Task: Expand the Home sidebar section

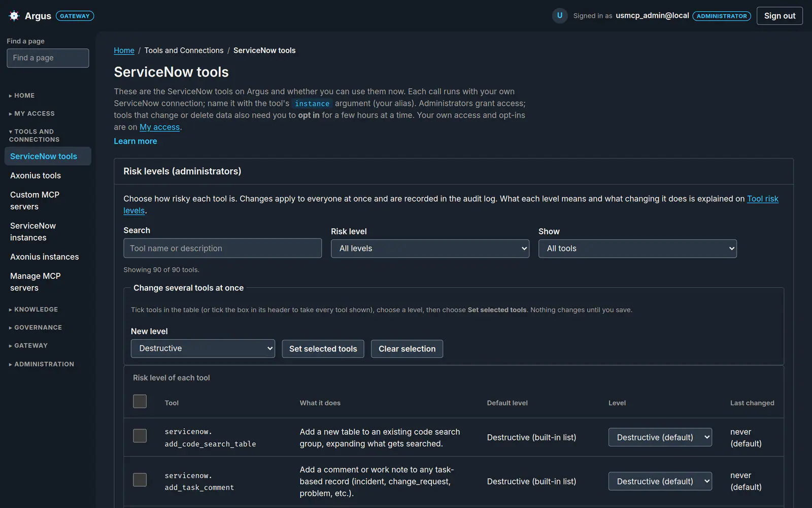Action: point(22,96)
